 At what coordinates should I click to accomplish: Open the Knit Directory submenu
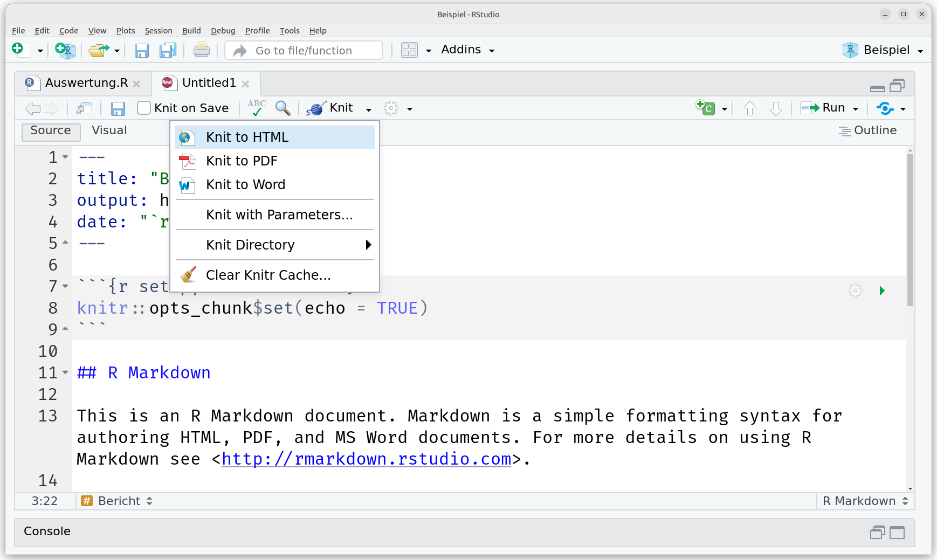pos(274,245)
